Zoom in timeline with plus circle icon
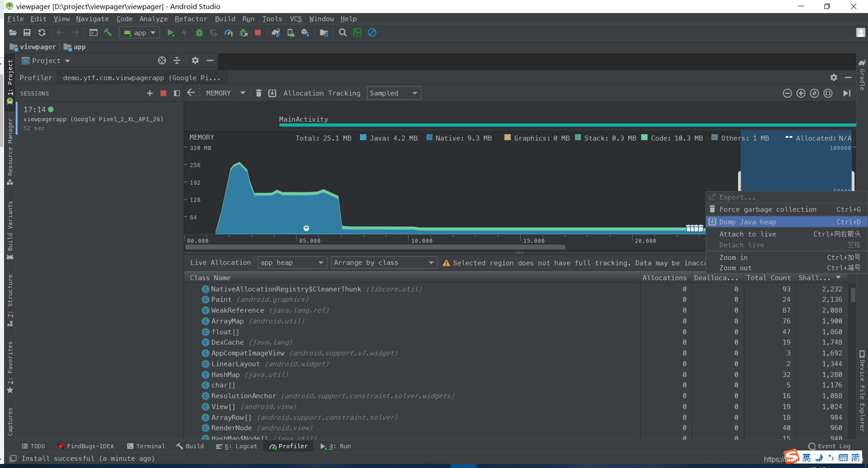This screenshot has width=868, height=468. pyautogui.click(x=801, y=93)
